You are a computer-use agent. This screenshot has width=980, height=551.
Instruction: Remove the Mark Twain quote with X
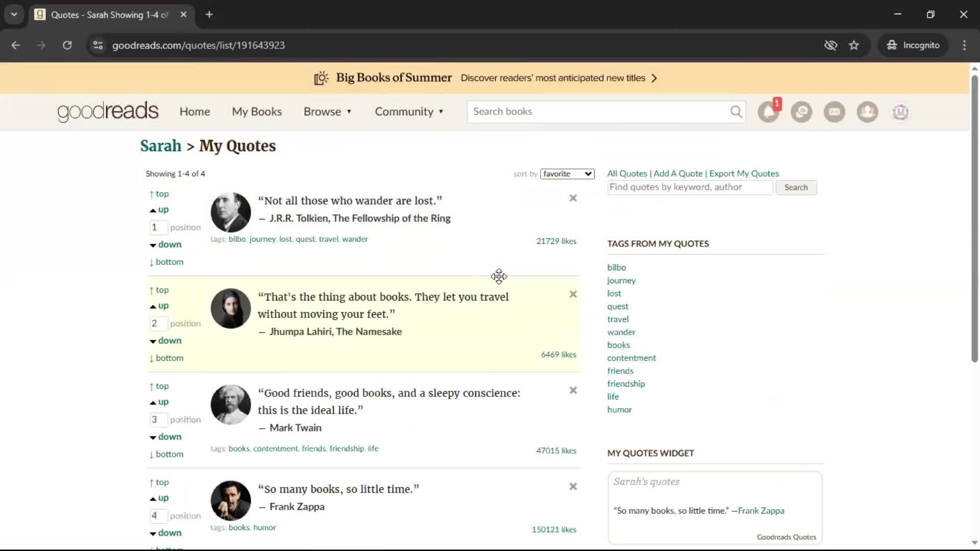pos(573,390)
